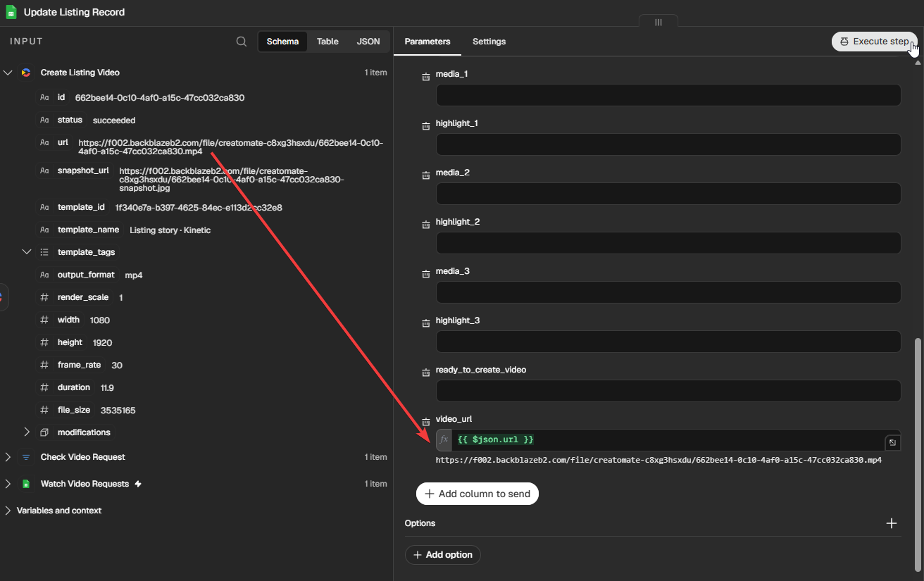This screenshot has width=924, height=581.
Task: Click the string type icon beside id
Action: (x=44, y=98)
